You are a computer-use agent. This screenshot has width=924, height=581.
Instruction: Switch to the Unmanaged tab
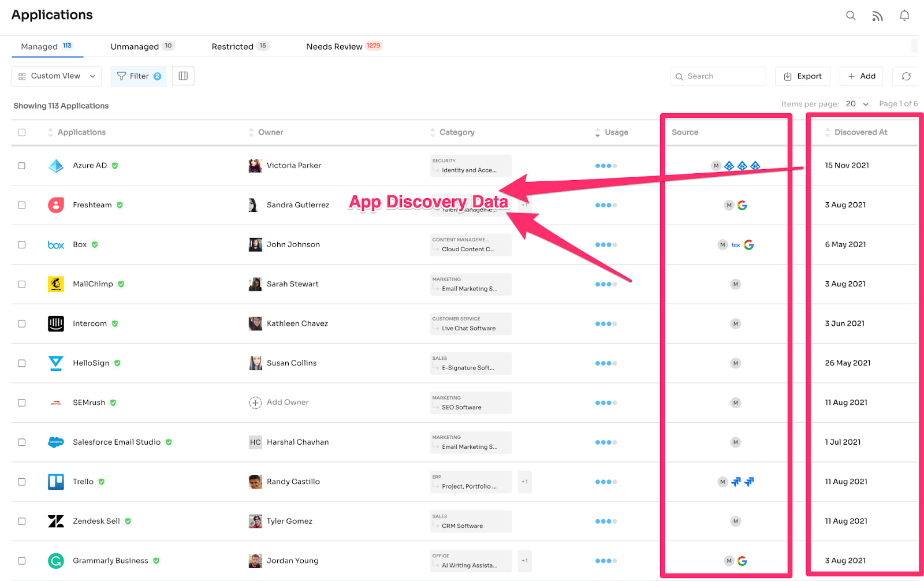142,46
